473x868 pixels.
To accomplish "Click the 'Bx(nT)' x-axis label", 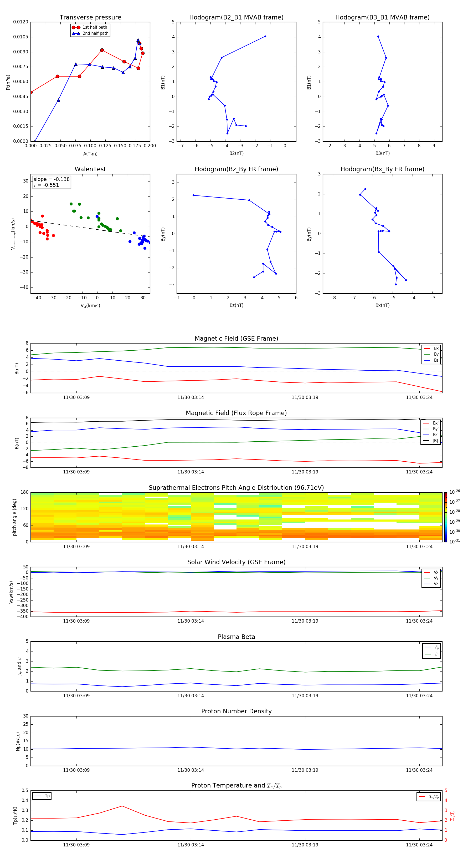I will [x=382, y=305].
